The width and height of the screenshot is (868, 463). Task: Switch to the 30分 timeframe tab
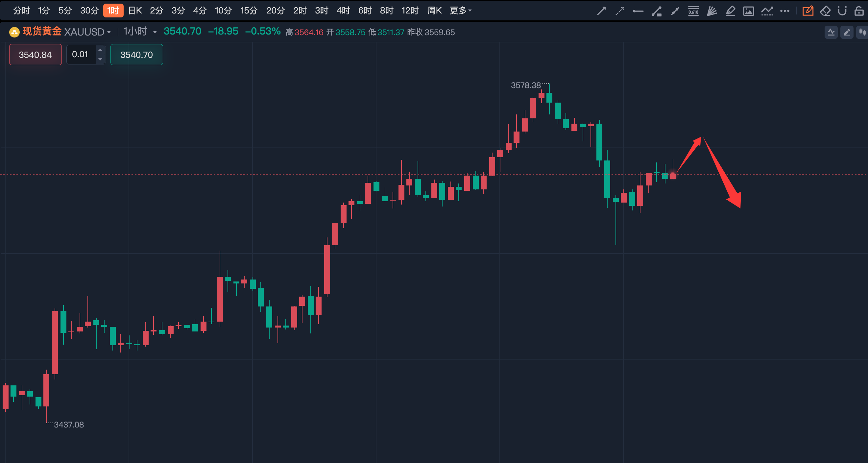point(89,11)
